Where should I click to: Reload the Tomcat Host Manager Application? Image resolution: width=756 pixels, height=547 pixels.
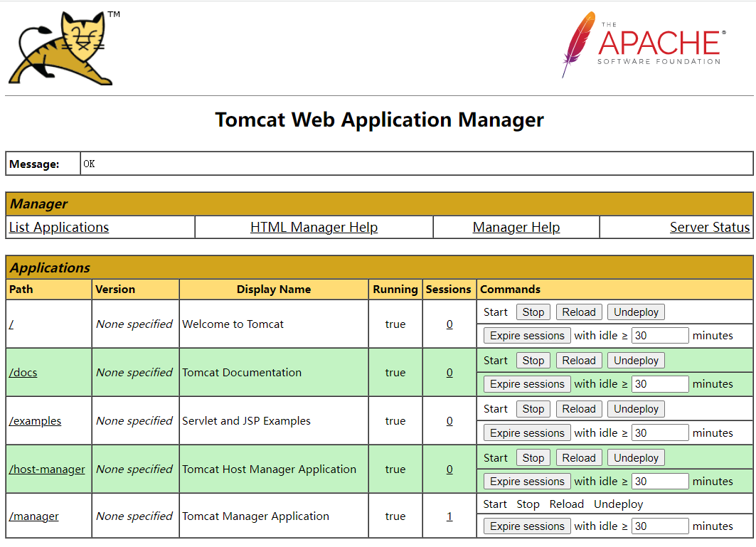click(x=579, y=458)
